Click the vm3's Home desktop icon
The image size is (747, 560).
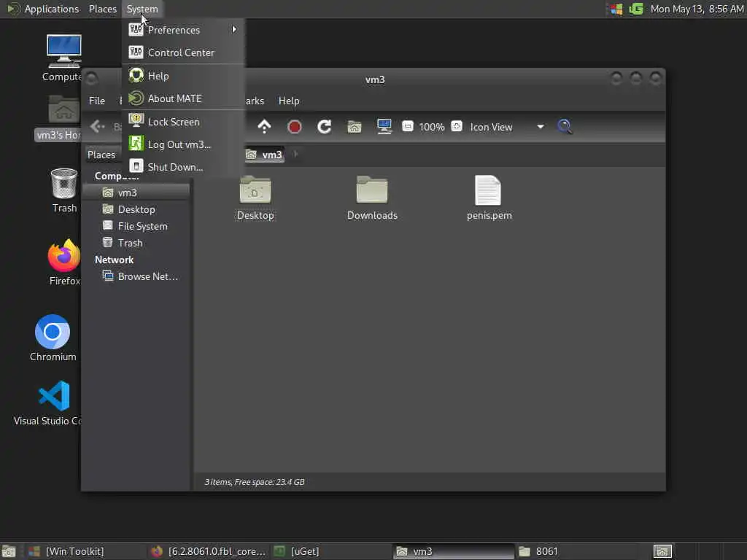[x=58, y=117]
